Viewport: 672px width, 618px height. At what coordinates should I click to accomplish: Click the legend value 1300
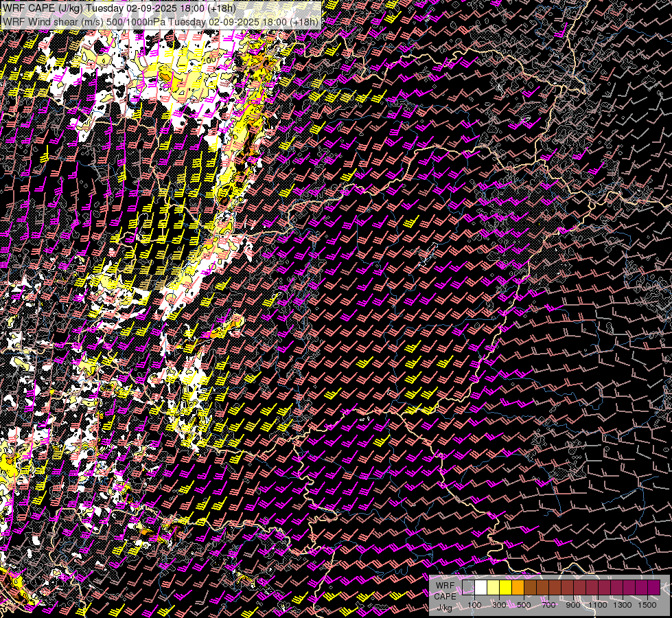tap(623, 605)
